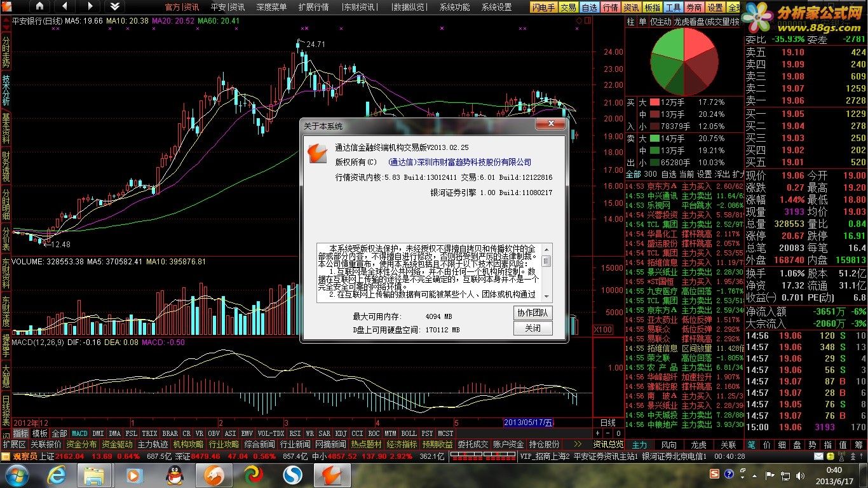Open the 资金分布 bottom tab
This screenshot has height=488, width=868.
[81, 444]
